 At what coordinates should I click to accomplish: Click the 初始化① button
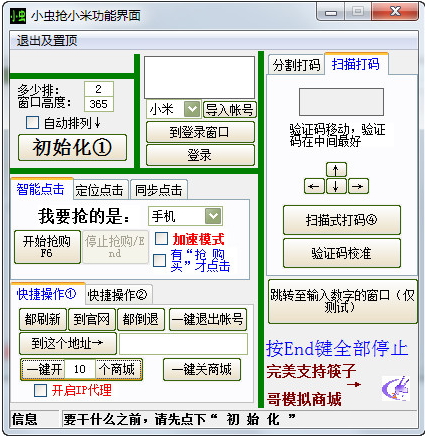pos(72,147)
